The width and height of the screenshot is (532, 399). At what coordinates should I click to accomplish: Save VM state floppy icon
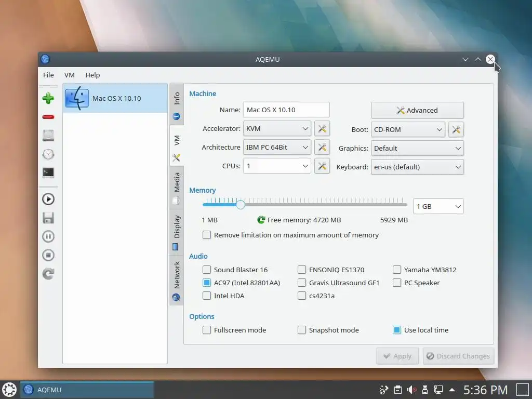coord(48,218)
